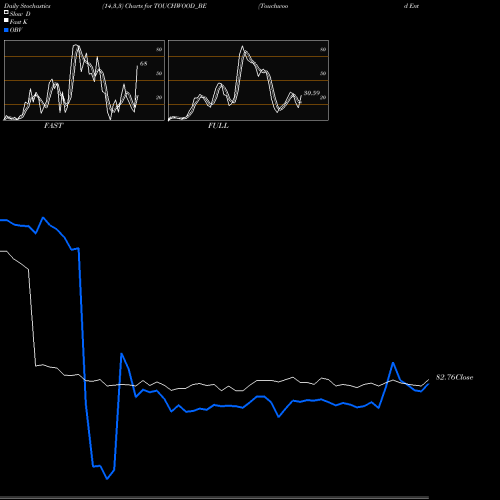Click the Slow D legend text
The width and height of the screenshot is (500, 500).
pyautogui.click(x=20, y=14)
